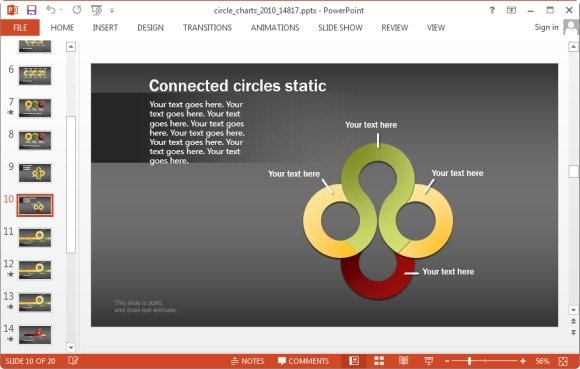The width and height of the screenshot is (580, 369).
Task: Open Ribbon Display Options menu
Action: 512,10
